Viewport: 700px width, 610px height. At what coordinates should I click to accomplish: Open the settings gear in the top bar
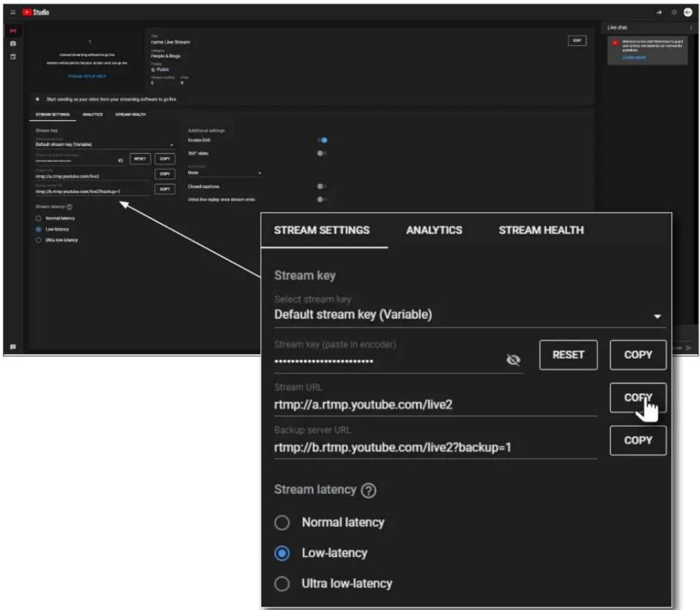point(674,12)
